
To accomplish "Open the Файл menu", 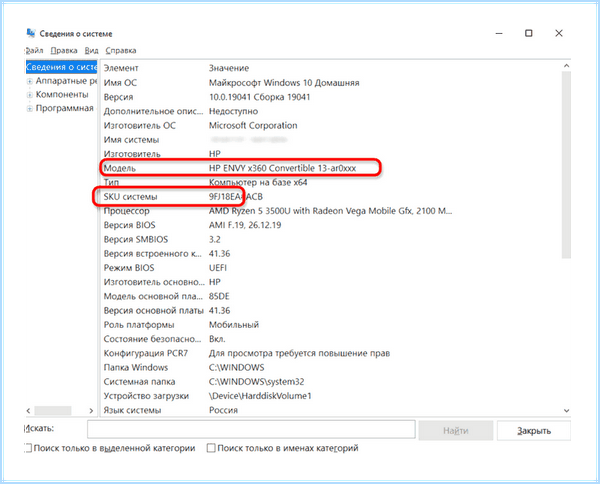I will (x=34, y=51).
